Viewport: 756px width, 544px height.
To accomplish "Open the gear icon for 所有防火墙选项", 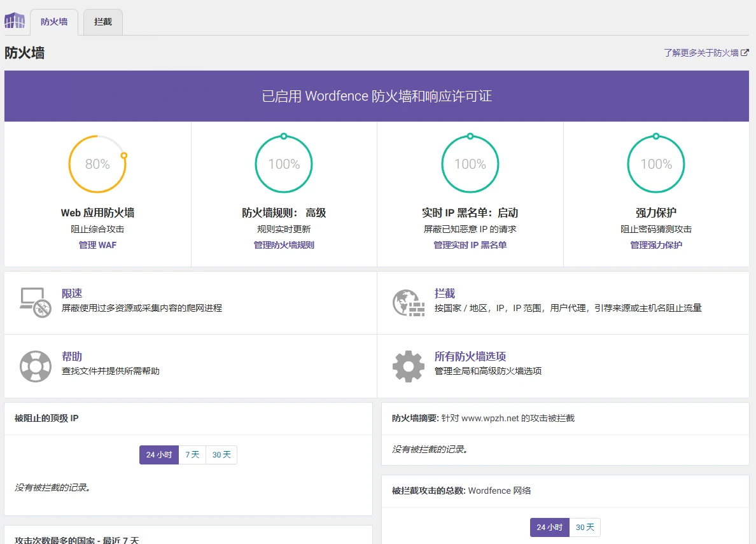I will point(409,366).
